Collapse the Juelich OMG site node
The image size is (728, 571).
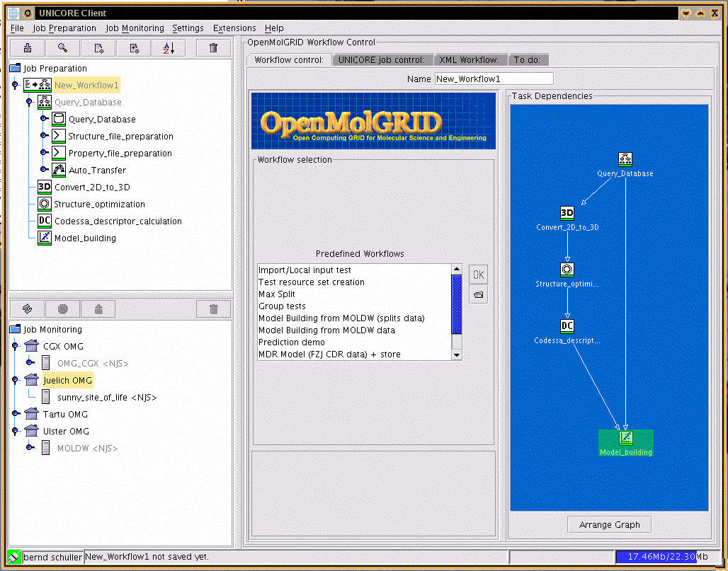16,380
